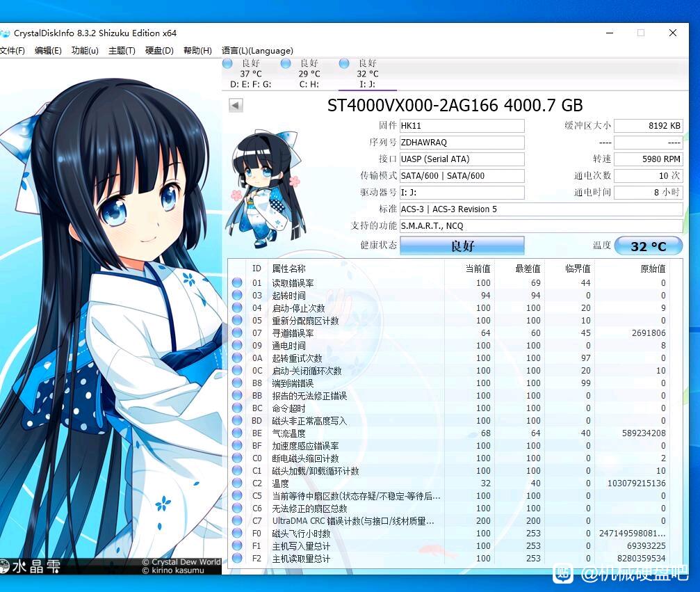700x592 pixels.
Task: Click the previous disk arrow button
Action: tap(236, 106)
